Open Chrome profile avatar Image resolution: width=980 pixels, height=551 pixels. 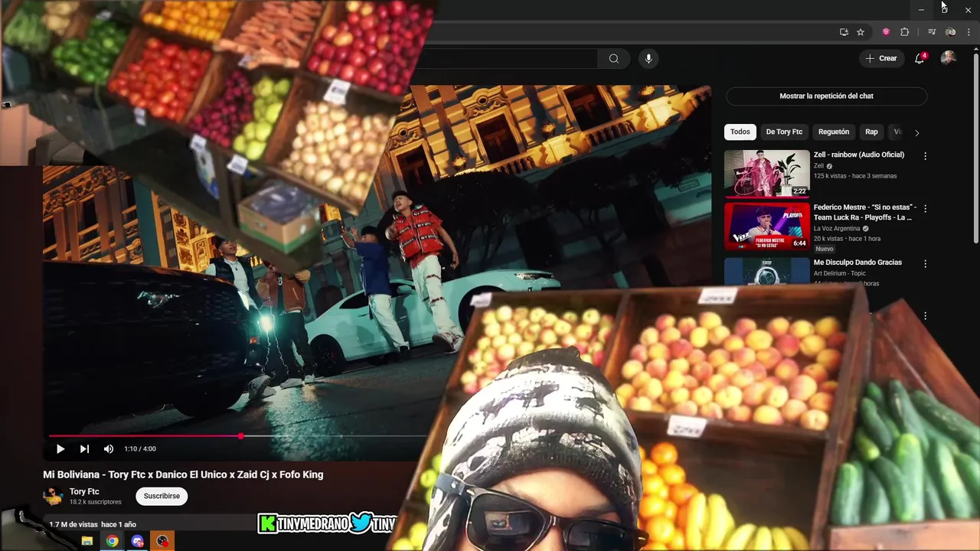point(951,32)
